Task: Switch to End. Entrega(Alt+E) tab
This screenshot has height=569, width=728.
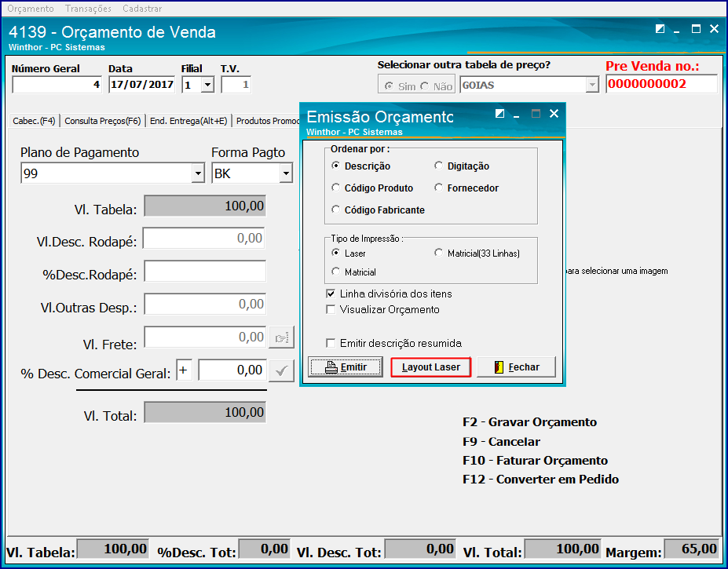Action: pyautogui.click(x=188, y=121)
